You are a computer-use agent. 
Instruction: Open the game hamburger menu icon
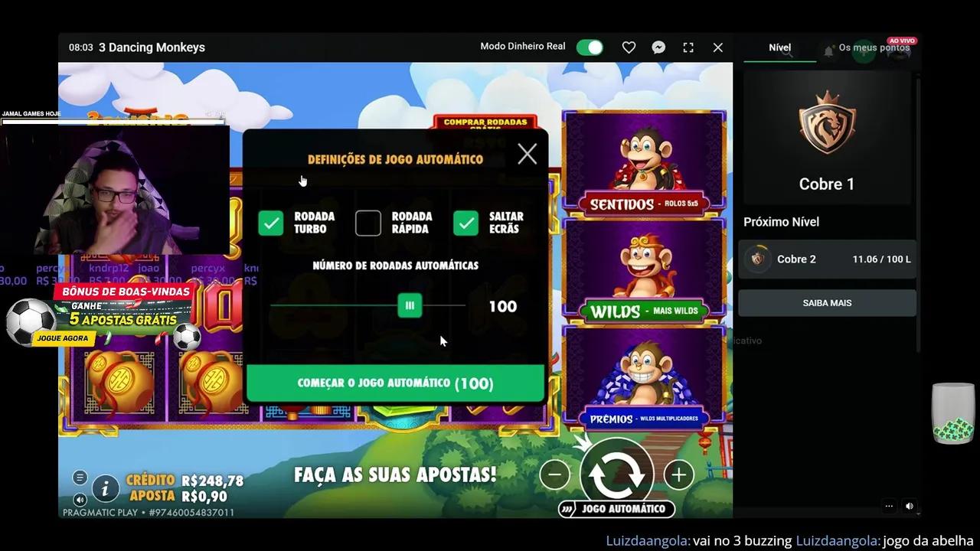[80, 478]
